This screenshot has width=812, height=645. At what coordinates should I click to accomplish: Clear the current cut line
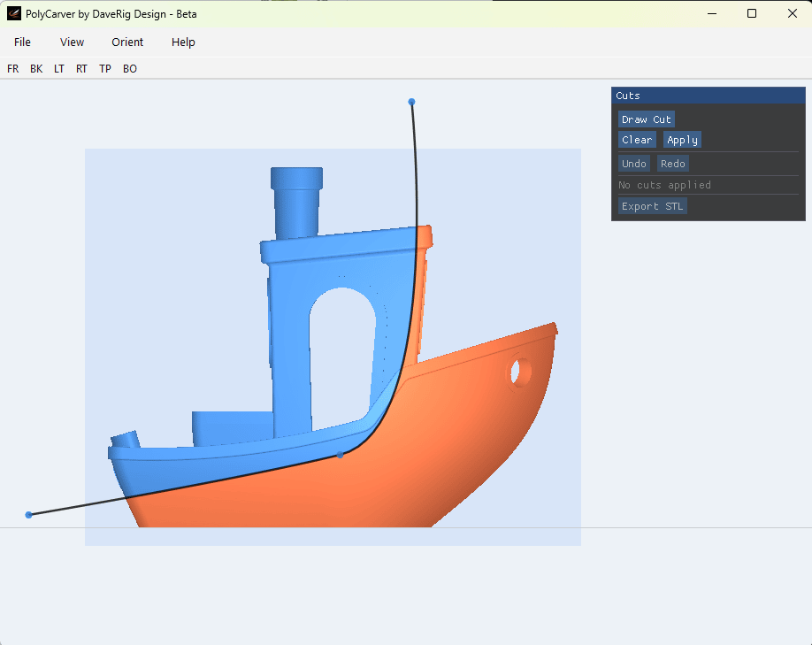tap(637, 140)
